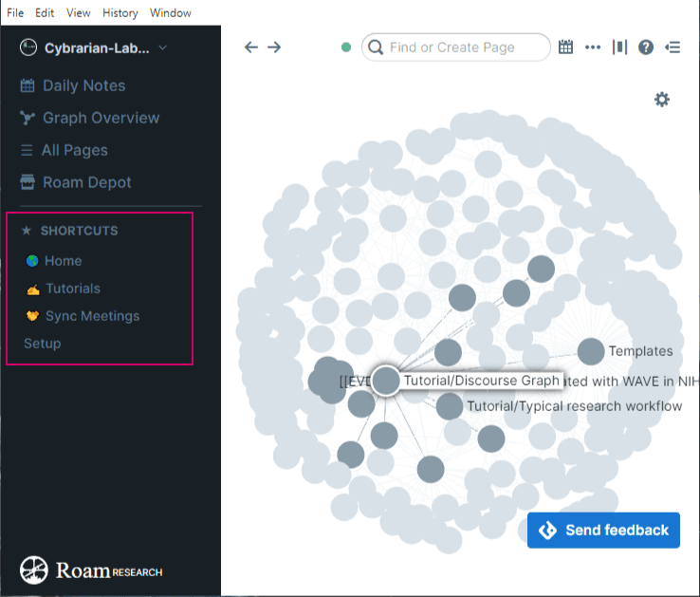Image resolution: width=700 pixels, height=597 pixels.
Task: Click the All Pages list icon
Action: [x=27, y=150]
